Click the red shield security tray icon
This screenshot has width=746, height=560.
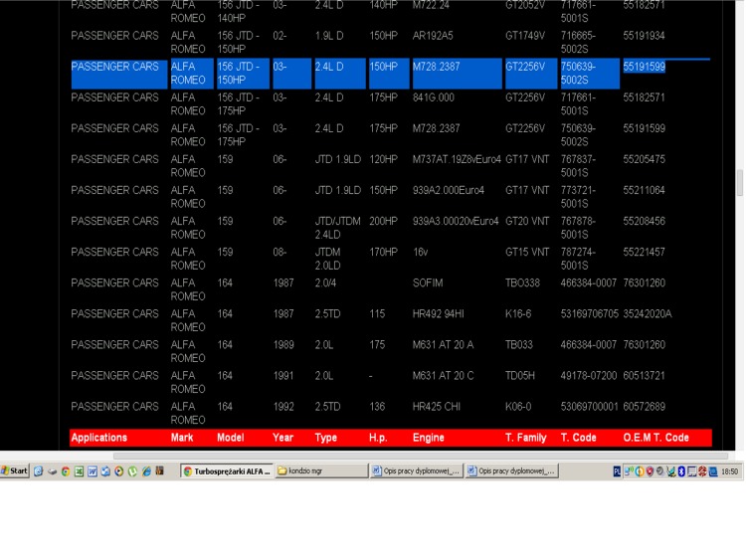[x=650, y=471]
